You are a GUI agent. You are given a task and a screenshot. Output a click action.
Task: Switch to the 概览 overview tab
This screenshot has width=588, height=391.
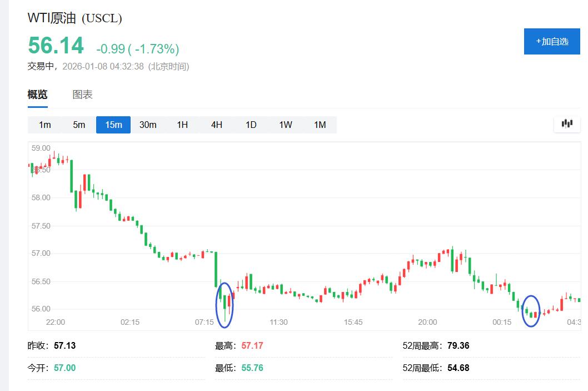coord(38,95)
